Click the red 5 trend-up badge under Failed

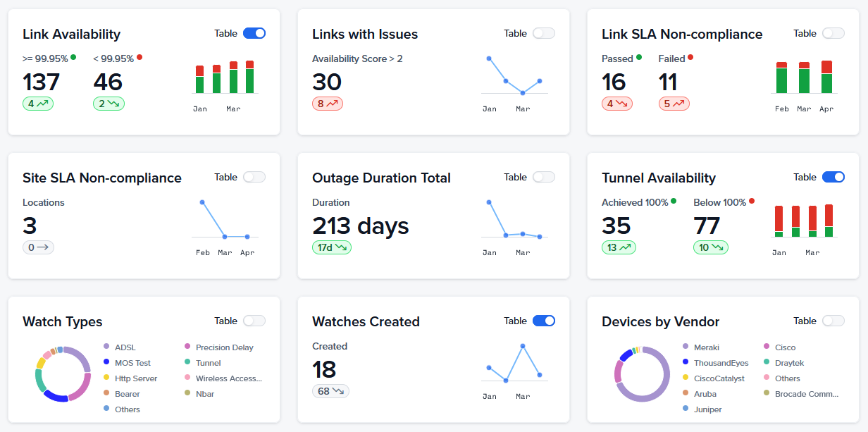point(674,104)
